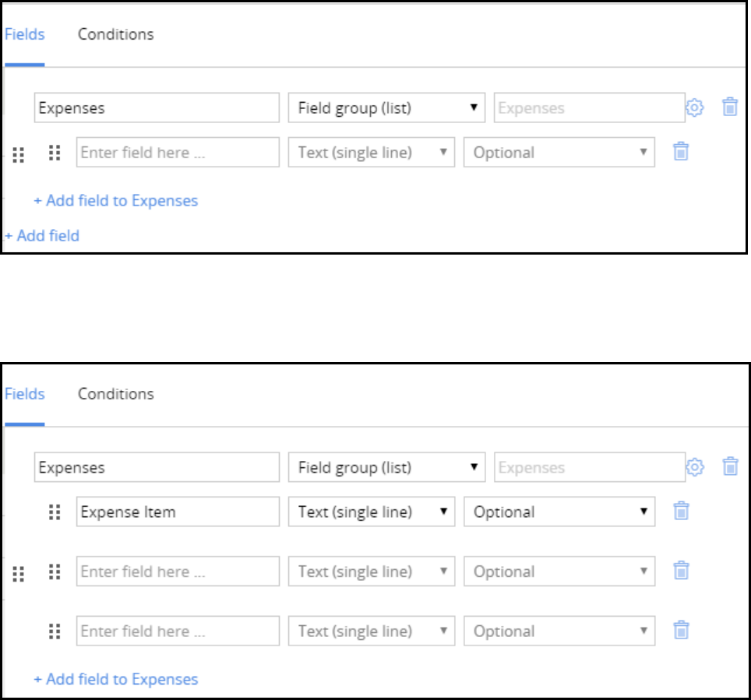Delete the Expense Item field row
This screenshot has height=700, width=751.
pyautogui.click(x=681, y=512)
